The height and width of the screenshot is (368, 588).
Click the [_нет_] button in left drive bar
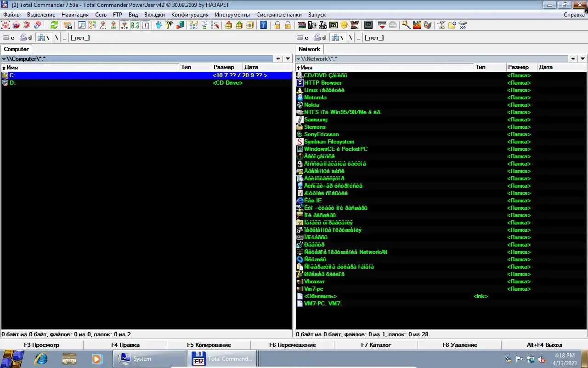coord(80,38)
